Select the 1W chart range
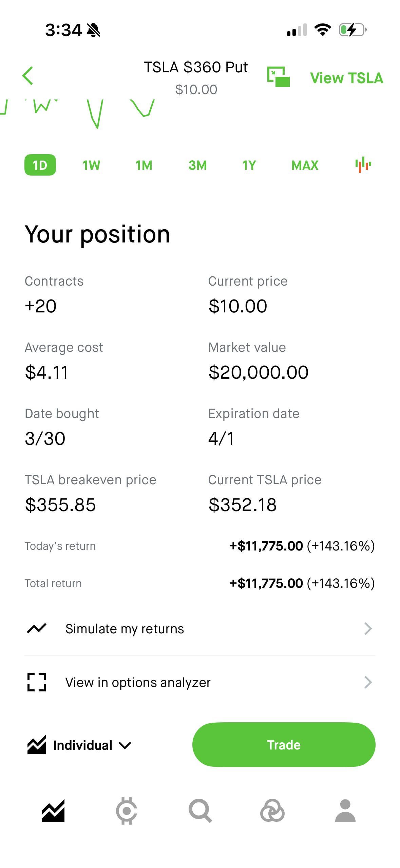The image size is (400, 868). click(91, 165)
